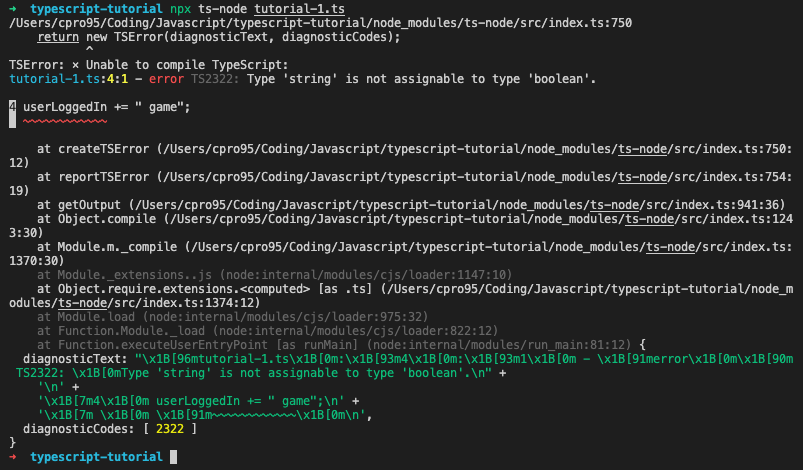Click the 'diagnosticText:' label
The image size is (803, 470).
point(75,359)
